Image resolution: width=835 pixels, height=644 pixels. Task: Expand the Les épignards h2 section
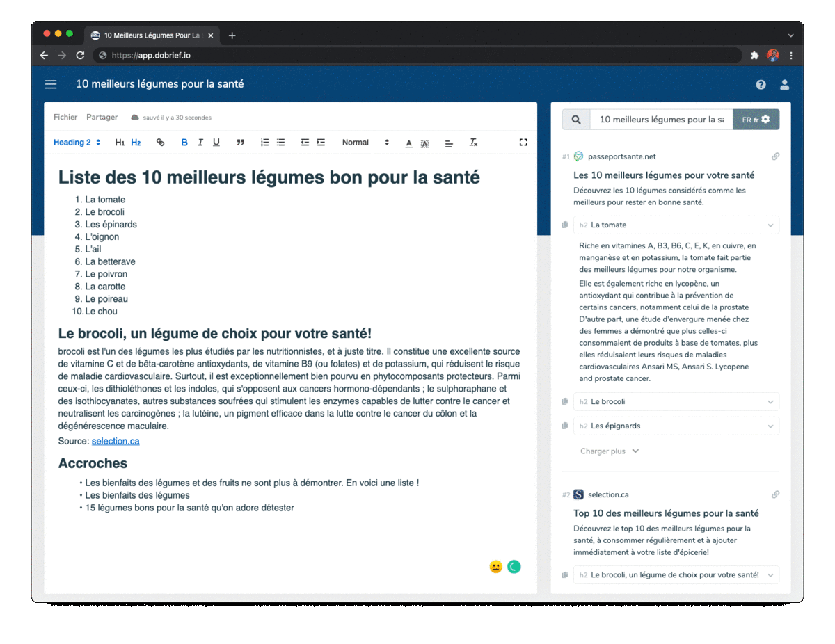point(770,426)
